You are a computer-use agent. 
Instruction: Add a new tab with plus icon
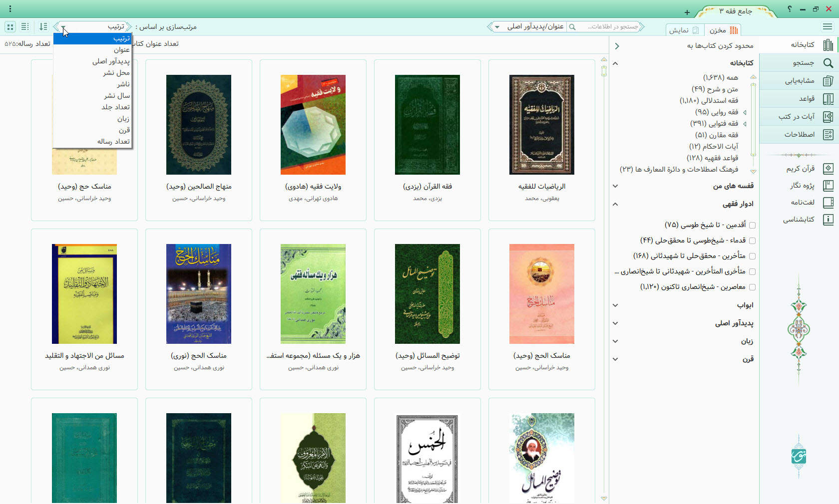tap(687, 12)
